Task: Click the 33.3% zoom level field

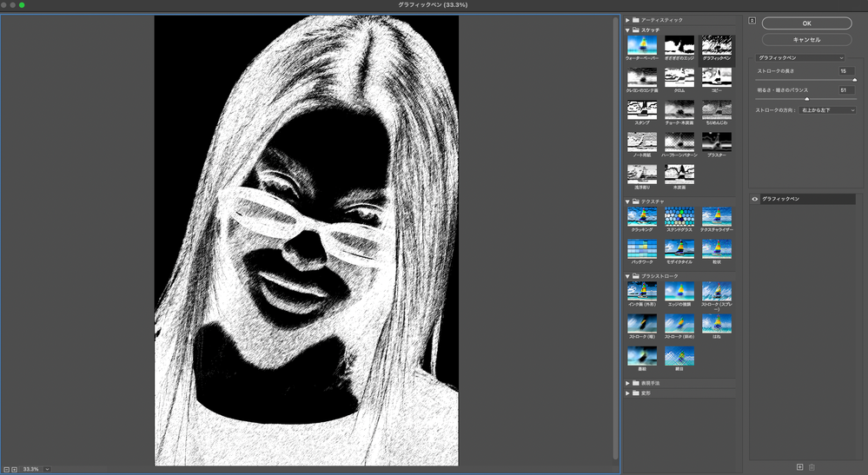Action: 31,469
